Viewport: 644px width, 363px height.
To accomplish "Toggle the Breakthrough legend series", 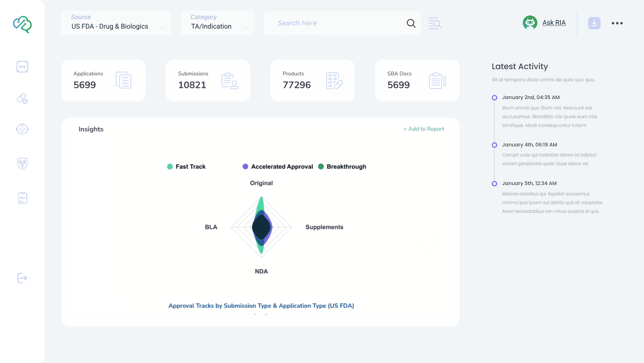I will (x=342, y=167).
